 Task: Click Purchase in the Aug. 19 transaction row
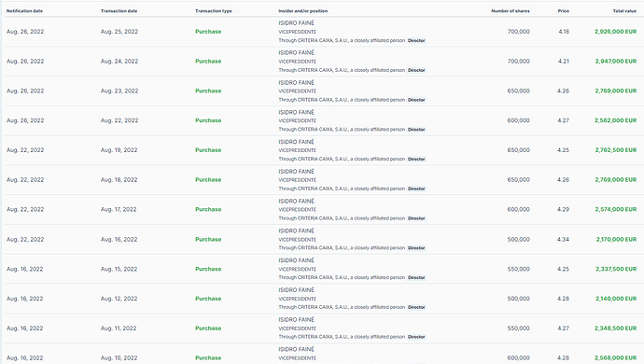point(208,150)
